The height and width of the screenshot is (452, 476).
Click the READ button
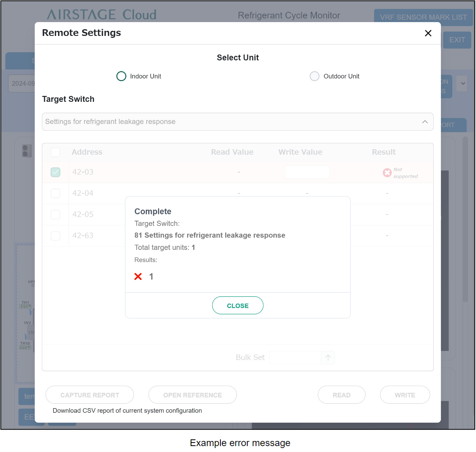(341, 395)
